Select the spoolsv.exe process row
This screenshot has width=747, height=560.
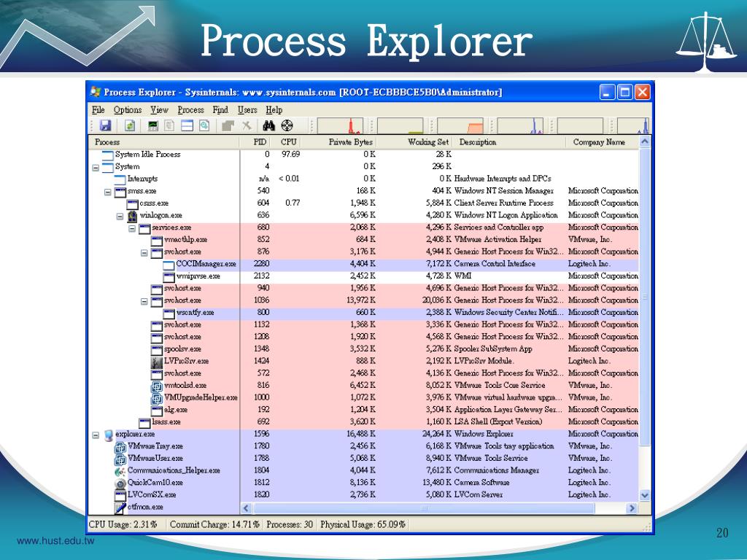pyautogui.click(x=363, y=349)
